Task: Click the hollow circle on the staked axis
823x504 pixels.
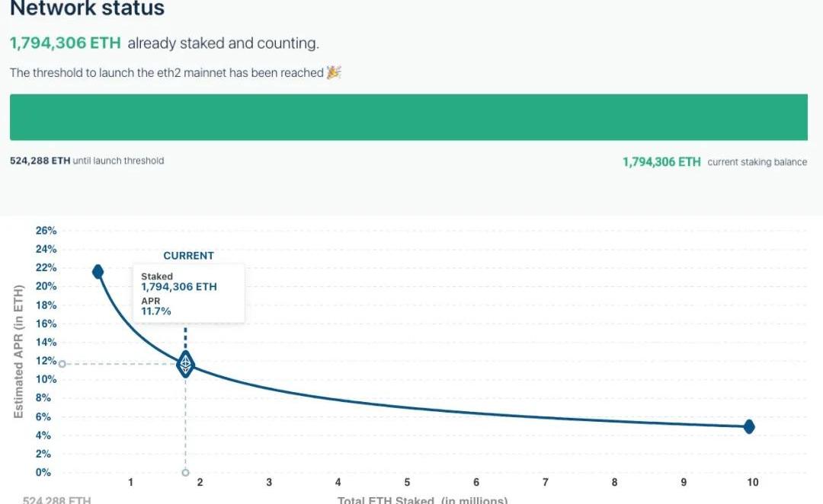Action: [x=185, y=472]
